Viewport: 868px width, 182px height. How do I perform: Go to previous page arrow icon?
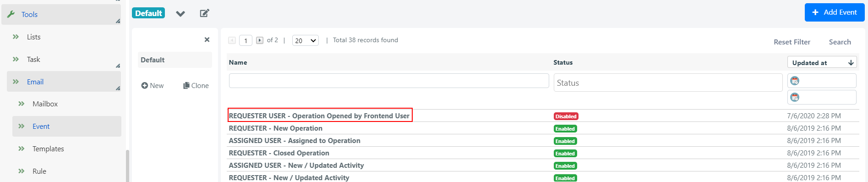click(x=232, y=40)
